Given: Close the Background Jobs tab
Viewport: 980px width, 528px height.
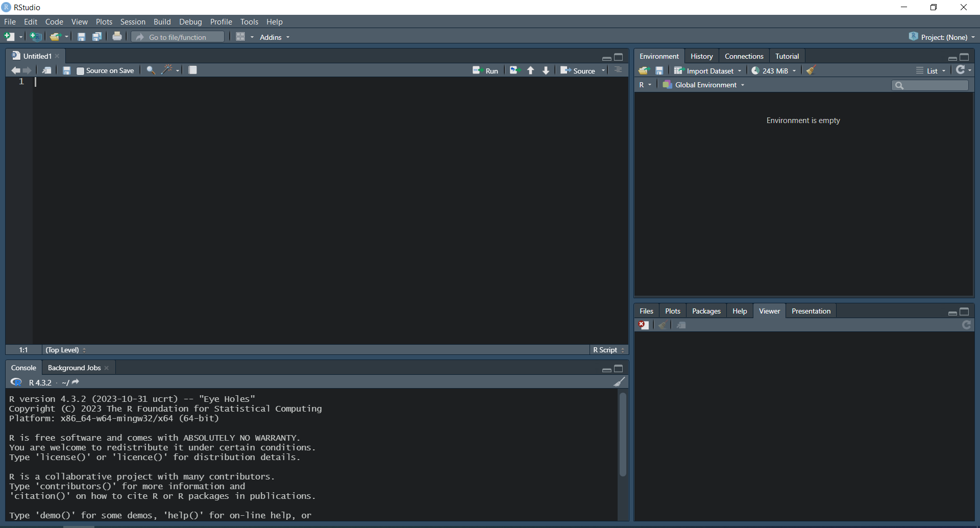Looking at the screenshot, I should click(x=106, y=368).
